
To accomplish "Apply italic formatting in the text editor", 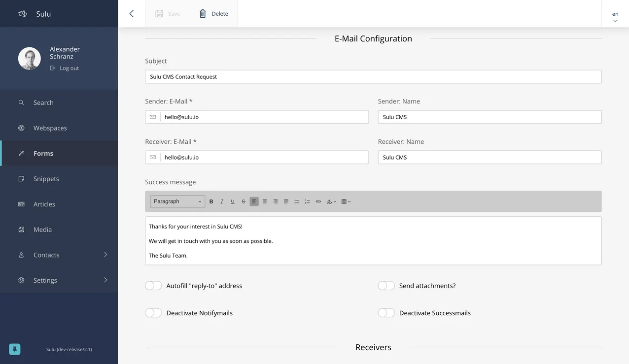I will pyautogui.click(x=222, y=201).
